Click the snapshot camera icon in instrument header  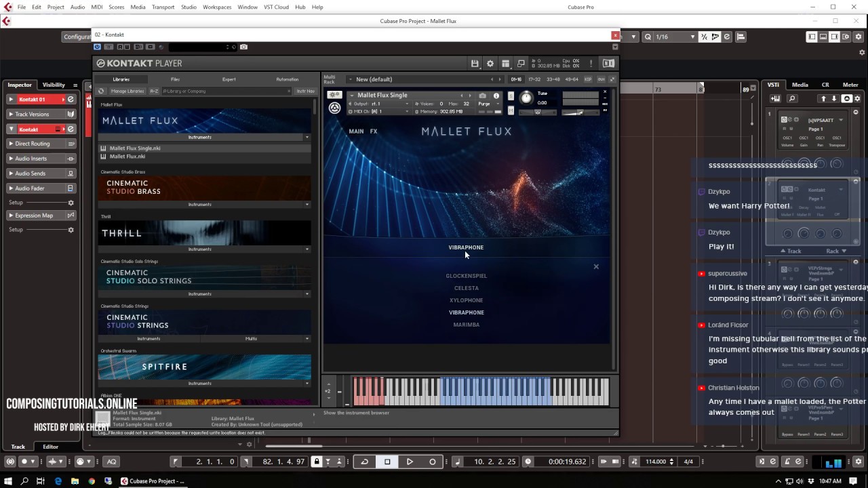coord(482,96)
